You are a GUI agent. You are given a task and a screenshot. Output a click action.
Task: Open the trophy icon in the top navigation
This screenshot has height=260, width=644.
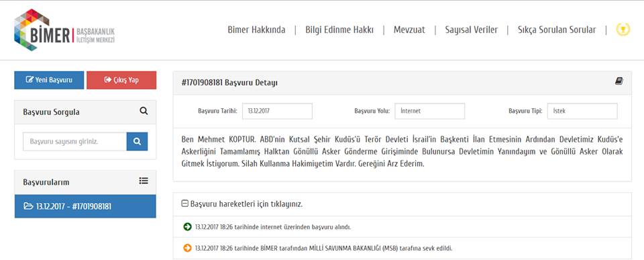(623, 30)
